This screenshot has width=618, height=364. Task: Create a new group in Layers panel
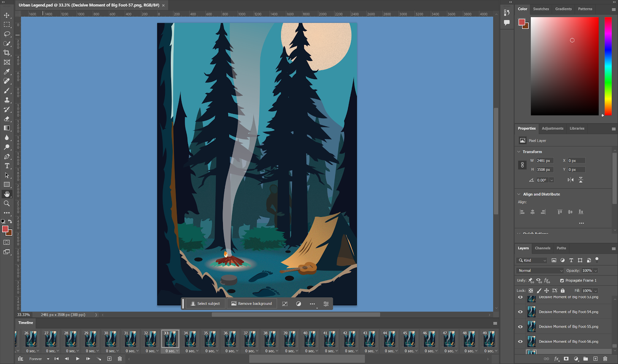(586, 359)
